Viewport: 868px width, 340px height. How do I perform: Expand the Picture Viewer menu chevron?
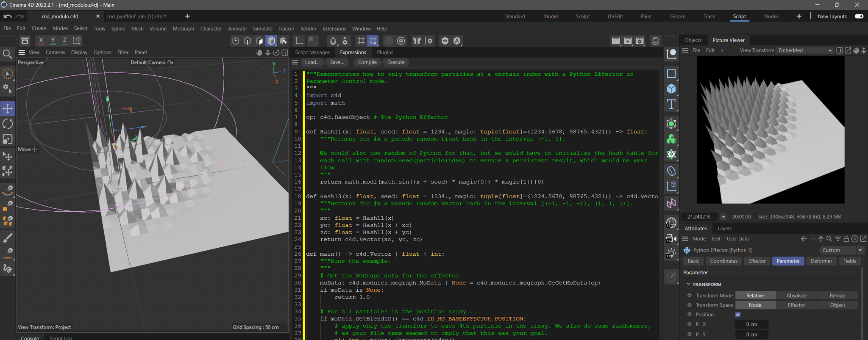(722, 50)
